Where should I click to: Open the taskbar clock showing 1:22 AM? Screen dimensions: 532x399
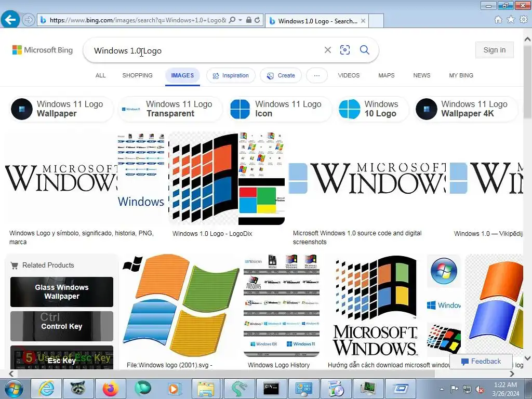coord(505,389)
